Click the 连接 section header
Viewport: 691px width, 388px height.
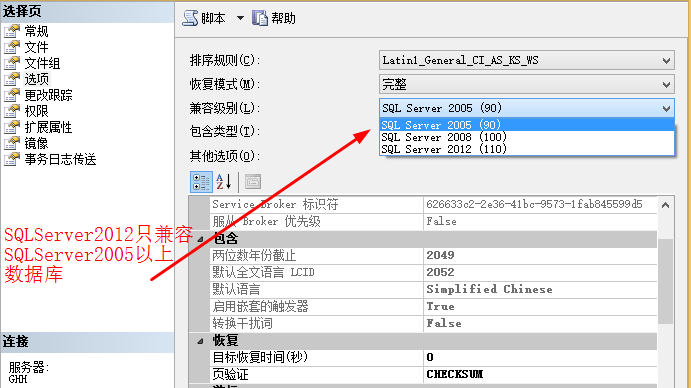pyautogui.click(x=87, y=342)
